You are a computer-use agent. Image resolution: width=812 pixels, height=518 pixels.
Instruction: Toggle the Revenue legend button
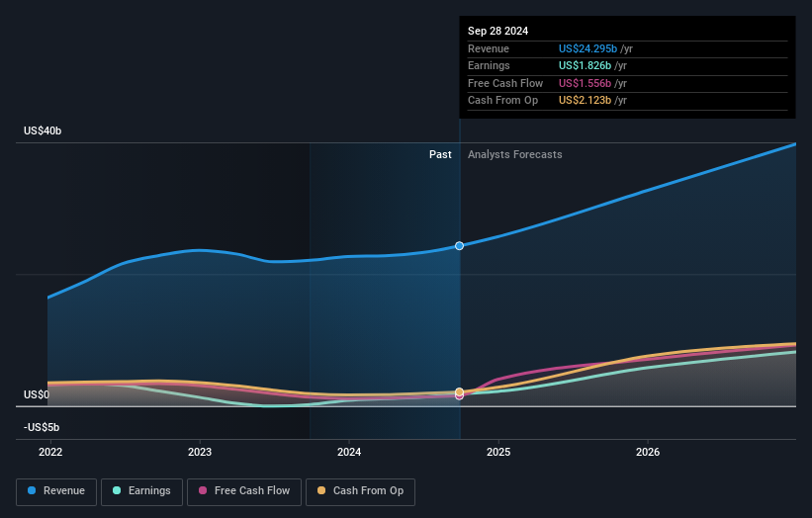click(x=56, y=491)
